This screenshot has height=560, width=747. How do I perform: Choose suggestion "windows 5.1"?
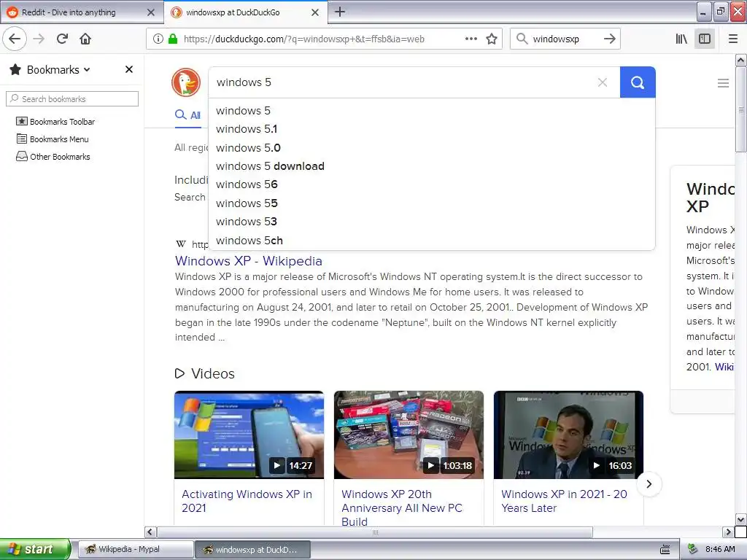coord(432,129)
